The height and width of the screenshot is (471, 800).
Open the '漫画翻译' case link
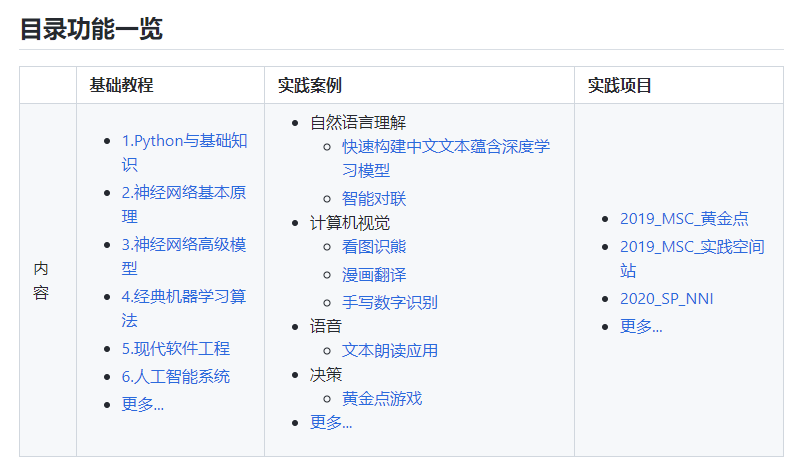tap(374, 275)
